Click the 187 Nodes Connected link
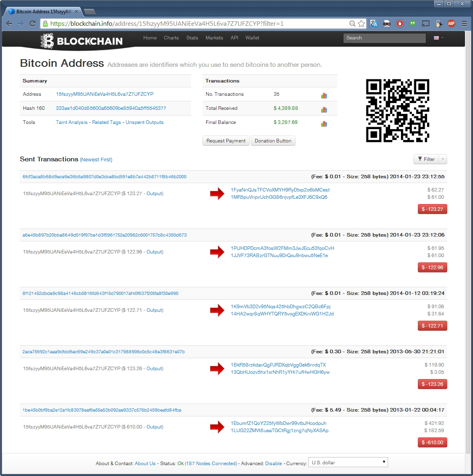Viewport: 473px width, 476px height. click(211, 463)
